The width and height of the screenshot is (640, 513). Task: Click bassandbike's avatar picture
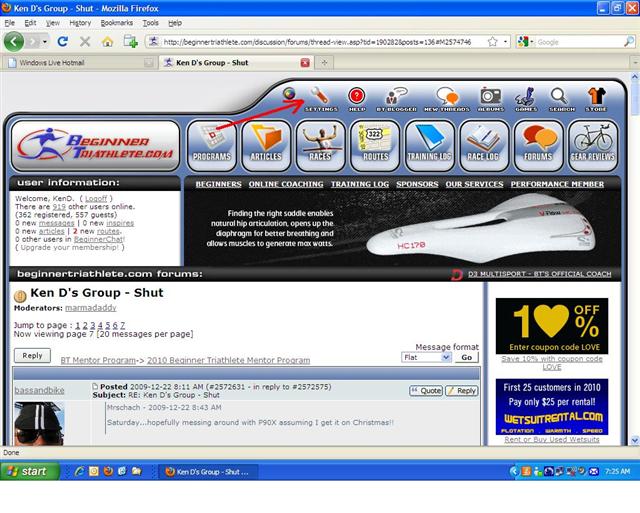point(39,424)
